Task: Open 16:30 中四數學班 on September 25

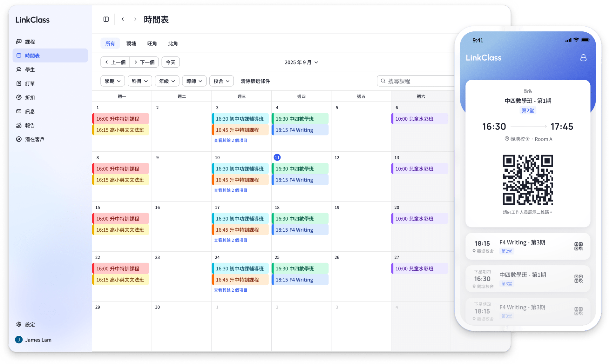Action: tap(300, 268)
